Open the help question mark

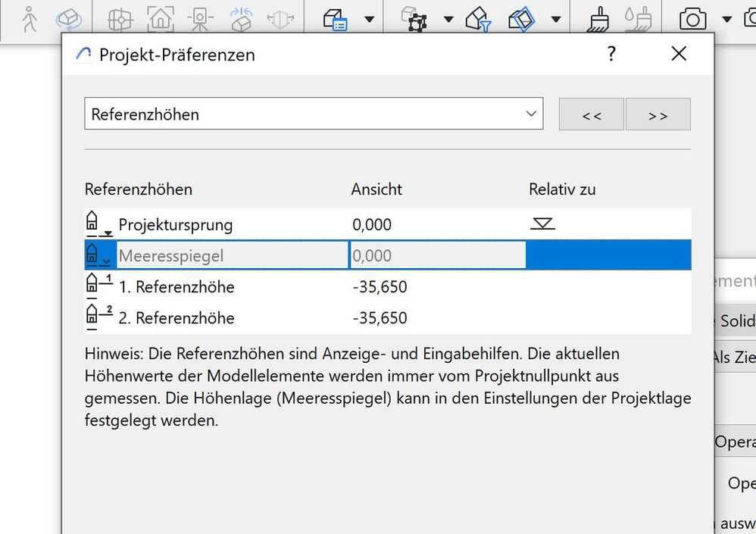[611, 54]
